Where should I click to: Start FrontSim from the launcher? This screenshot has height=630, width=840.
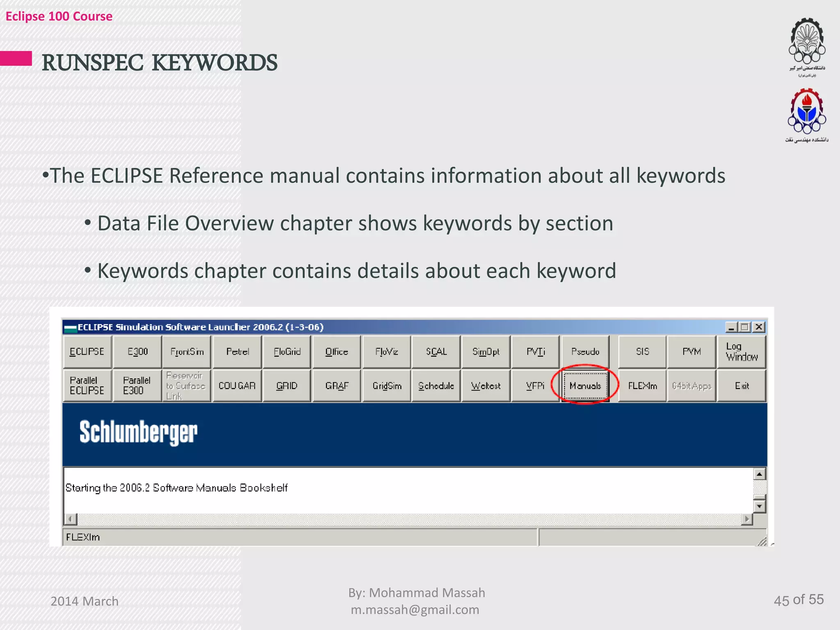(187, 352)
